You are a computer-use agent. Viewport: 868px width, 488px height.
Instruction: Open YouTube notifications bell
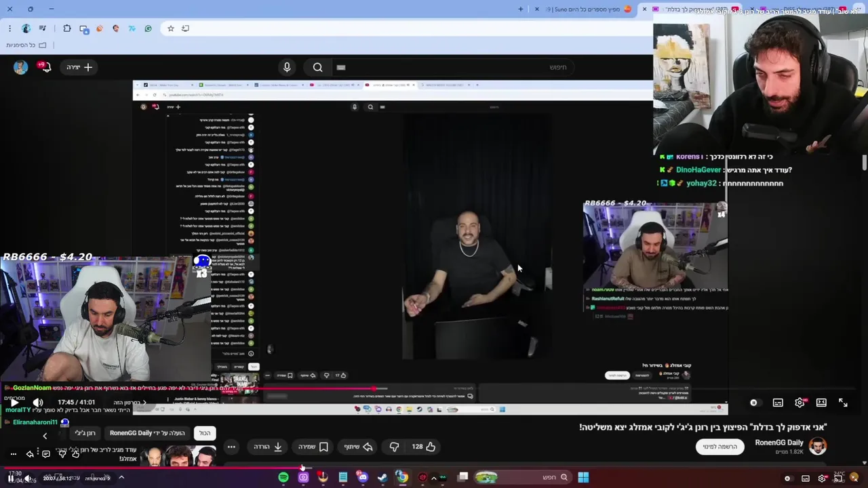click(45, 66)
